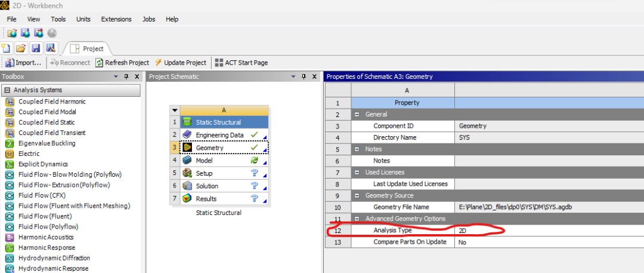The height and width of the screenshot is (273, 644).
Task: Select the Model cell in schematic
Action: tap(204, 160)
